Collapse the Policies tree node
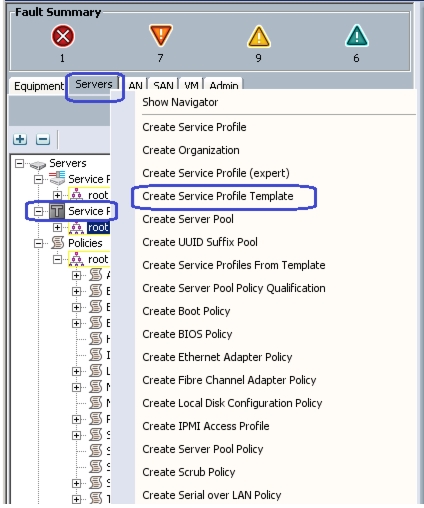This screenshot has width=424, height=508. tap(38, 243)
